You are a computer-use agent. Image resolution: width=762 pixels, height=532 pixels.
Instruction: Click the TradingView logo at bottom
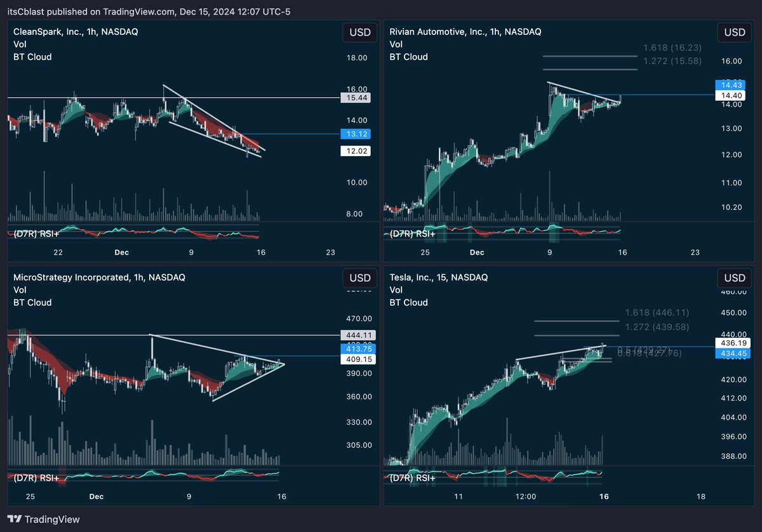[x=44, y=519]
